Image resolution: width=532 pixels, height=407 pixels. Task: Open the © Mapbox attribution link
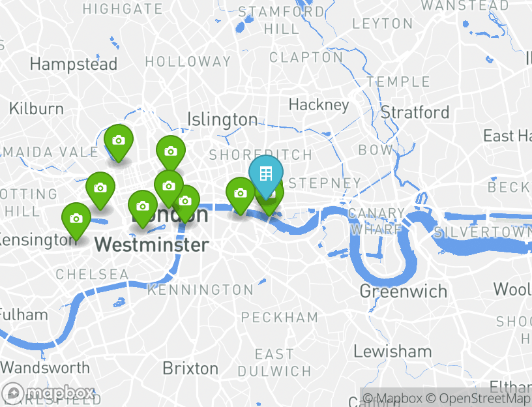click(392, 398)
